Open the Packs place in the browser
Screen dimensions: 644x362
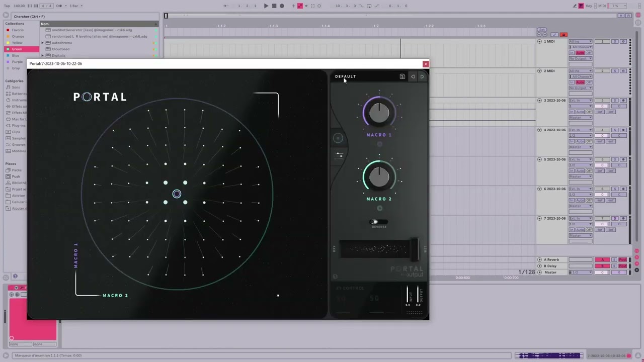click(x=16, y=170)
